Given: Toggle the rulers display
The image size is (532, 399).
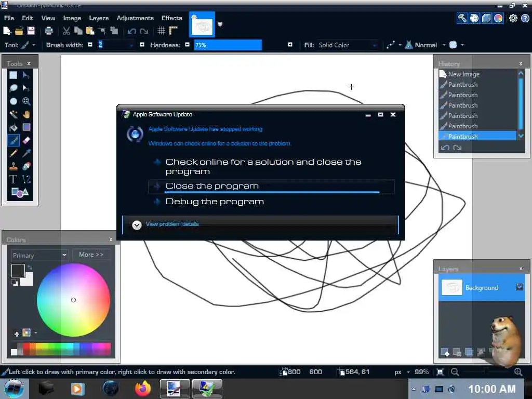Looking at the screenshot, I should pos(173,31).
